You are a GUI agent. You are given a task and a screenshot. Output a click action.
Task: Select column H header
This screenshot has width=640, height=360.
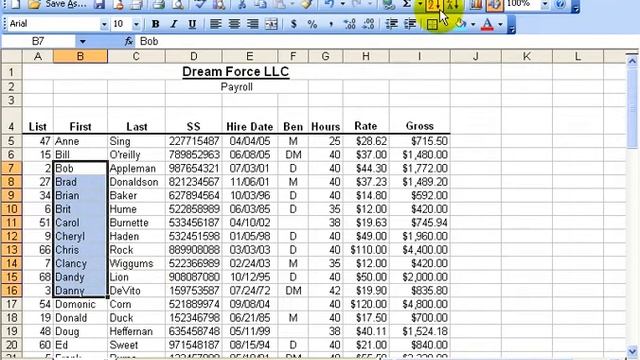point(366,56)
